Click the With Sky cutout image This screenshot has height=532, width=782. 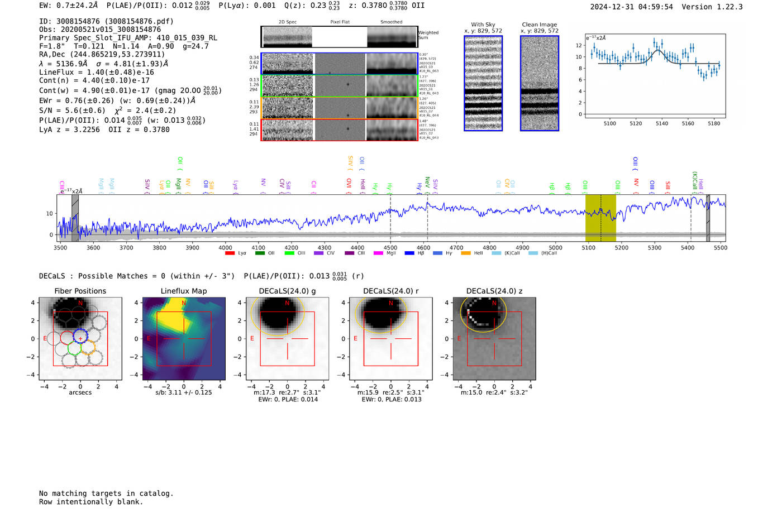click(x=483, y=83)
